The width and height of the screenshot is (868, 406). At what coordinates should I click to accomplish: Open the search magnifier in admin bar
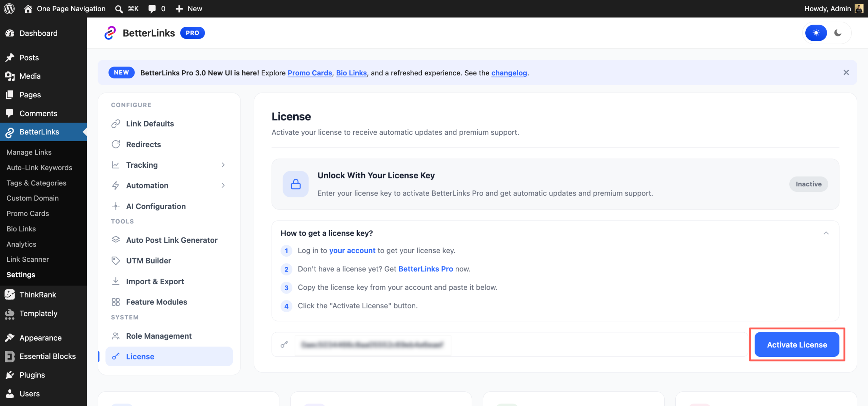(119, 9)
